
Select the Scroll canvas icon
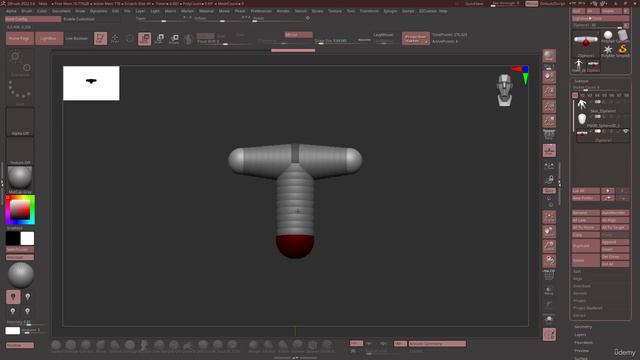coord(549,77)
